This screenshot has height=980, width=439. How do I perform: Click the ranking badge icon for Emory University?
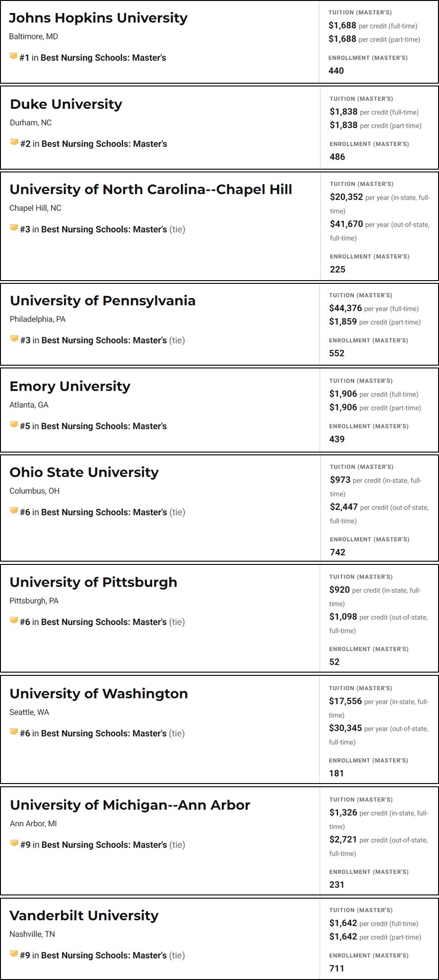tap(14, 425)
